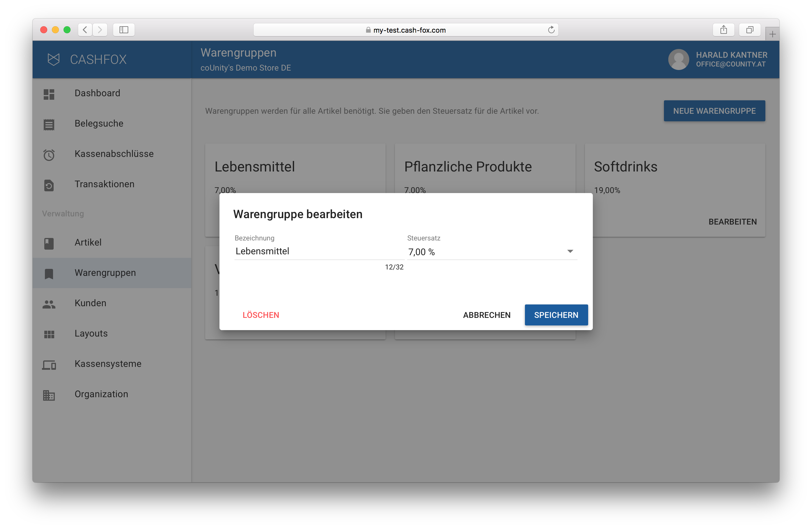Open the Warengruppen menu item

pos(105,273)
